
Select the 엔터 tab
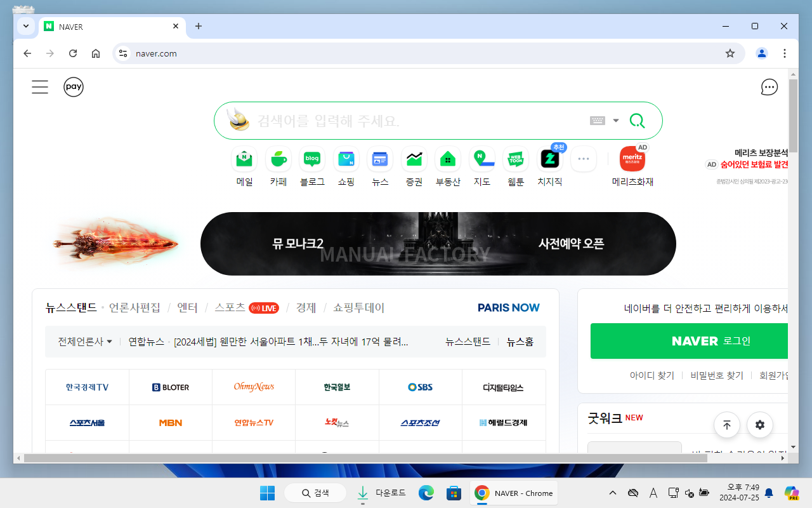coord(187,308)
